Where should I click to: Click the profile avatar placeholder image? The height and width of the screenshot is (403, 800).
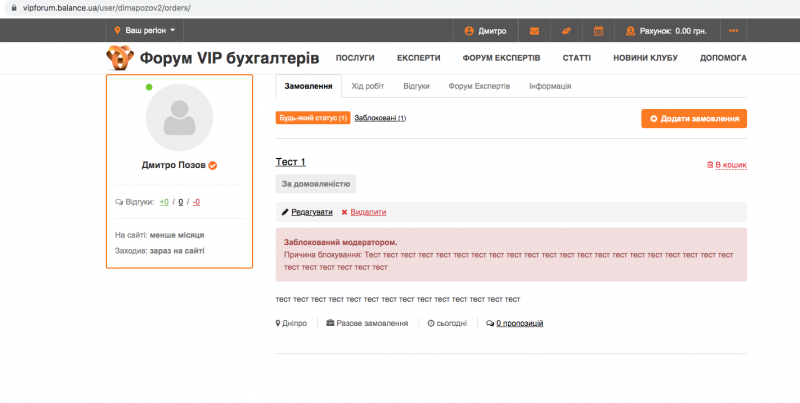(x=179, y=118)
